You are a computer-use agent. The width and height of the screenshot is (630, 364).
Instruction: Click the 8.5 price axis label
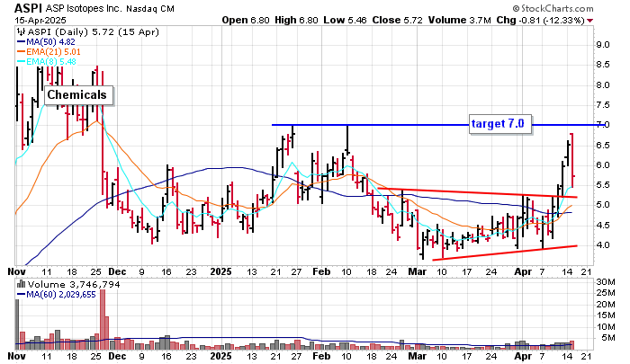click(601, 65)
